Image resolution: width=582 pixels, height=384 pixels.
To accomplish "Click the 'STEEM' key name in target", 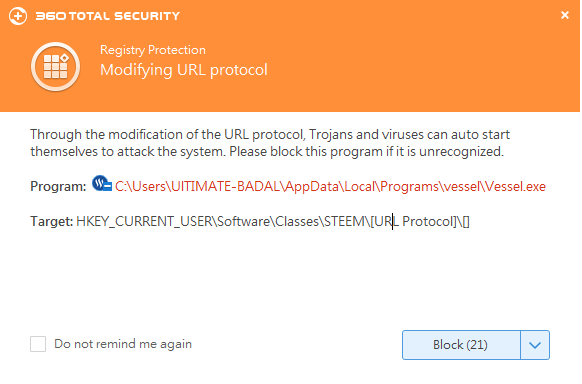I will (x=344, y=221).
